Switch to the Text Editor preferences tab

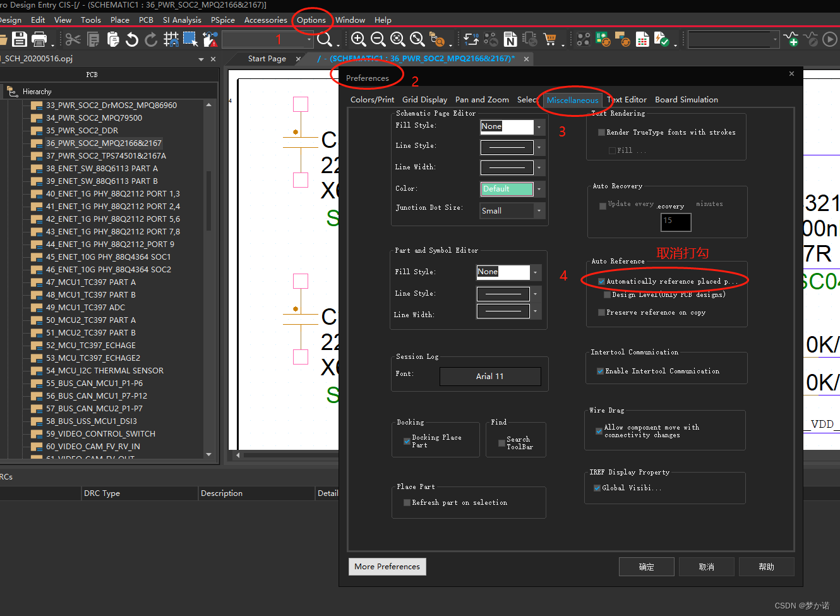coord(627,99)
